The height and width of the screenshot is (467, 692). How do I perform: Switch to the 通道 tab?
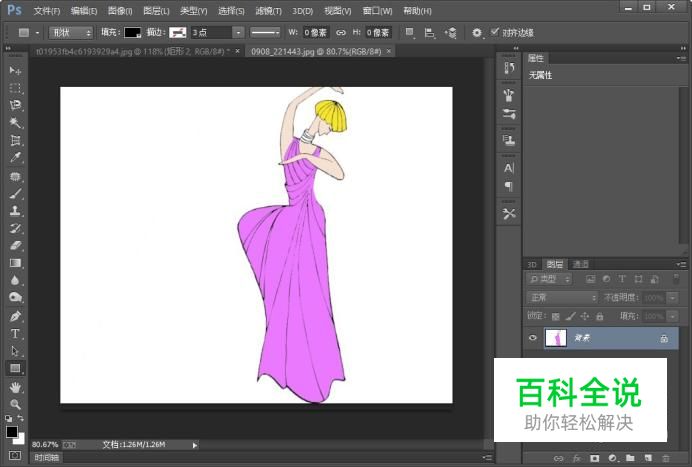coord(580,264)
